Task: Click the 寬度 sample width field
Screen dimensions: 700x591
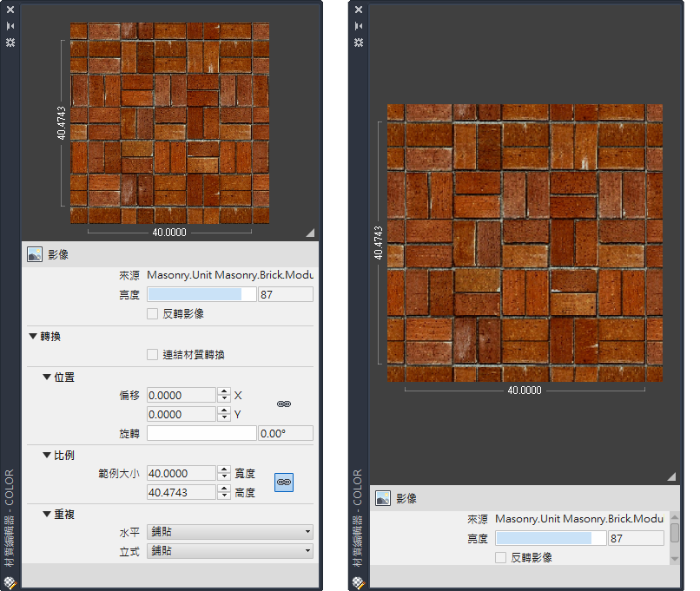Action: [182, 473]
